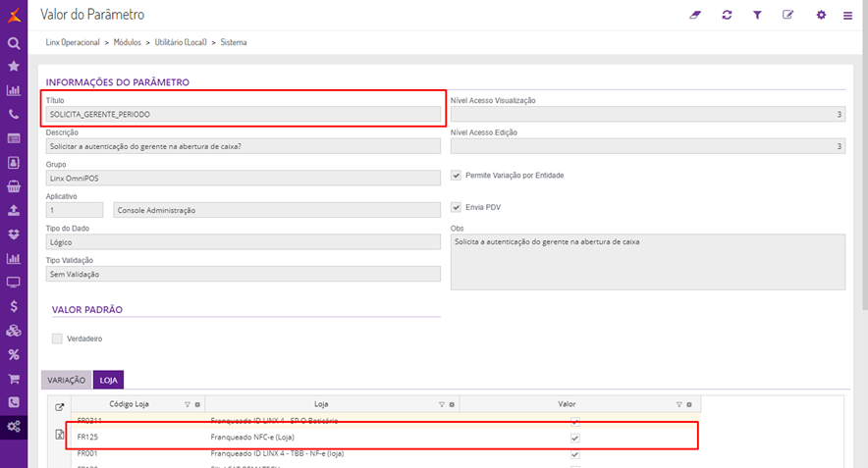Open the filter funnel icon
This screenshot has width=868, height=468.
point(757,15)
